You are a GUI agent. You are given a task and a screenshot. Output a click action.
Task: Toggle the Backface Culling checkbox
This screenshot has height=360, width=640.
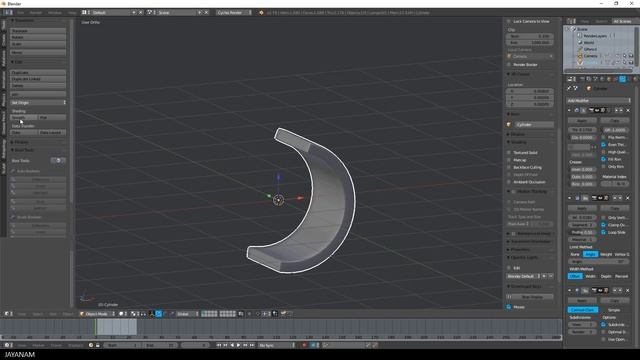coord(509,167)
